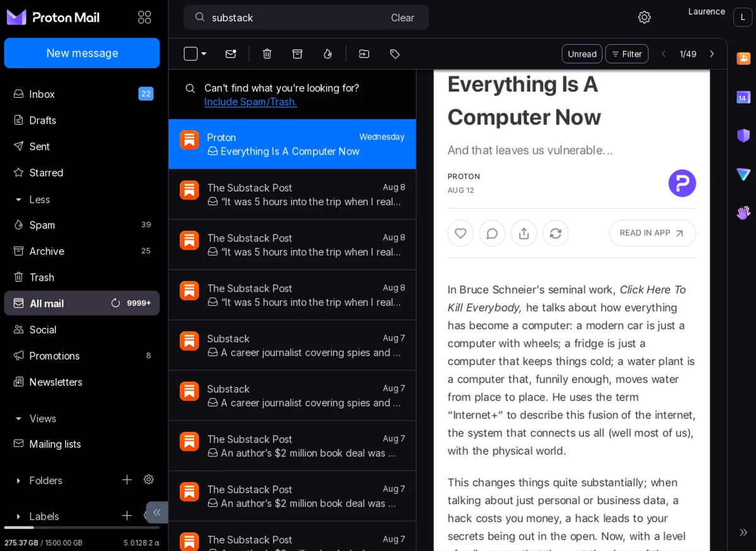Share the article via share icon
The width and height of the screenshot is (756, 551).
pyautogui.click(x=524, y=233)
